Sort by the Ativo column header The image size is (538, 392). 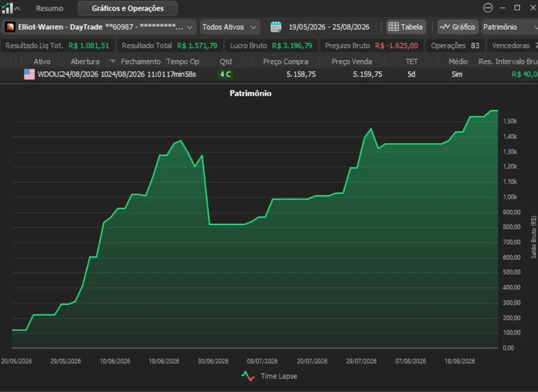(x=42, y=62)
